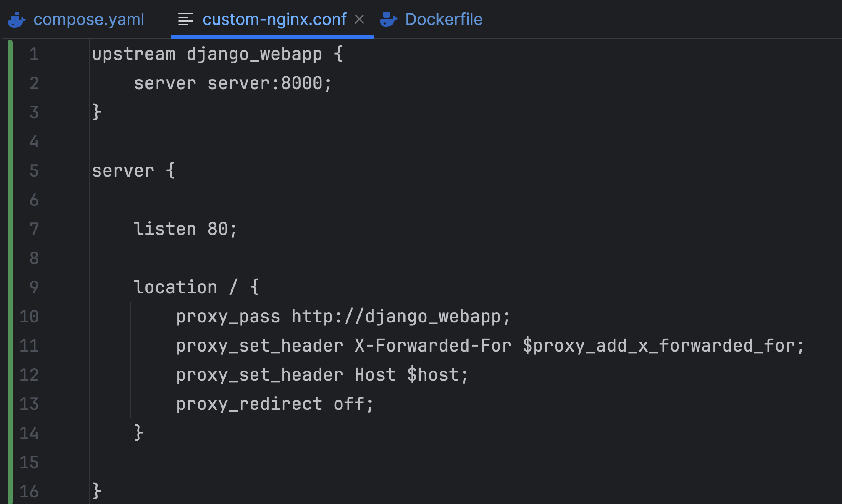Click line number 1 in the gutter
842x504 pixels.
34,55
